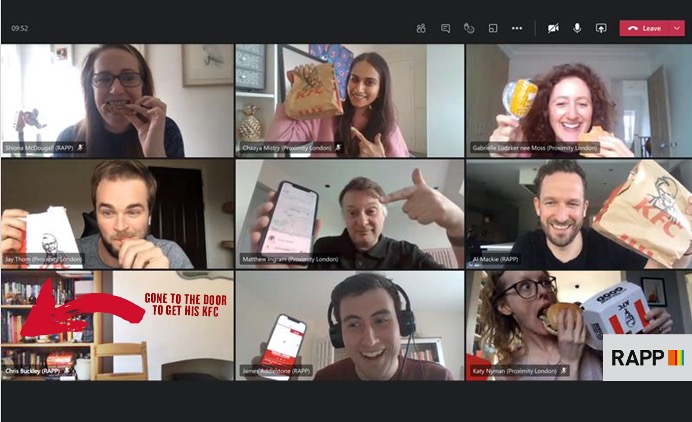Screen dimensions: 692x422
Task: Click the James Addlestone (RAPP) name label
Action: tap(276, 371)
